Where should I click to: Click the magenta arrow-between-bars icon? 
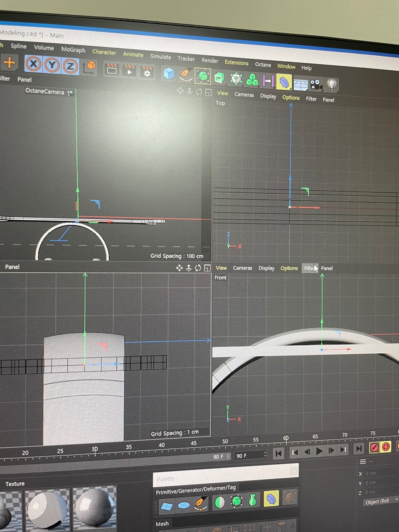[268, 81]
